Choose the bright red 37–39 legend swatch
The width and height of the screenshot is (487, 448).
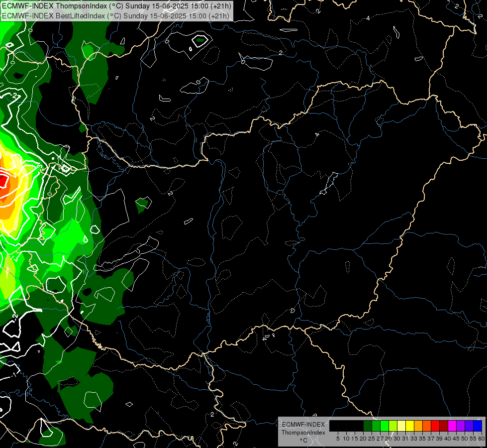435,426
